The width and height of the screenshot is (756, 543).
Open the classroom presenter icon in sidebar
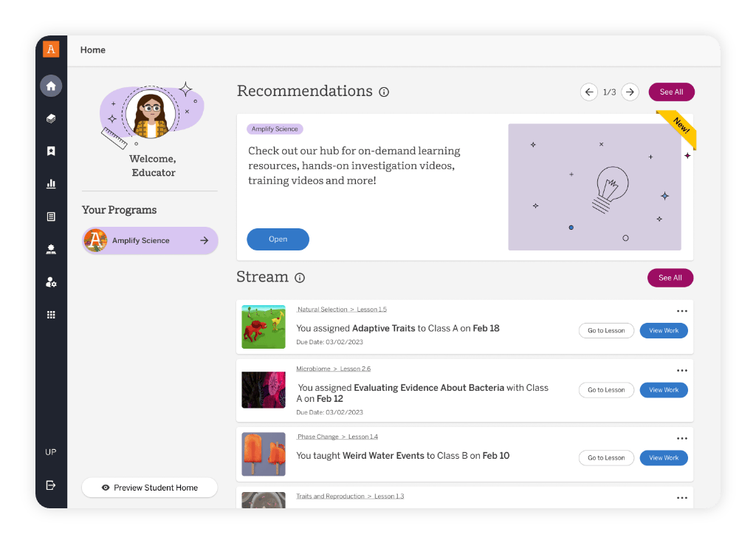click(x=51, y=250)
